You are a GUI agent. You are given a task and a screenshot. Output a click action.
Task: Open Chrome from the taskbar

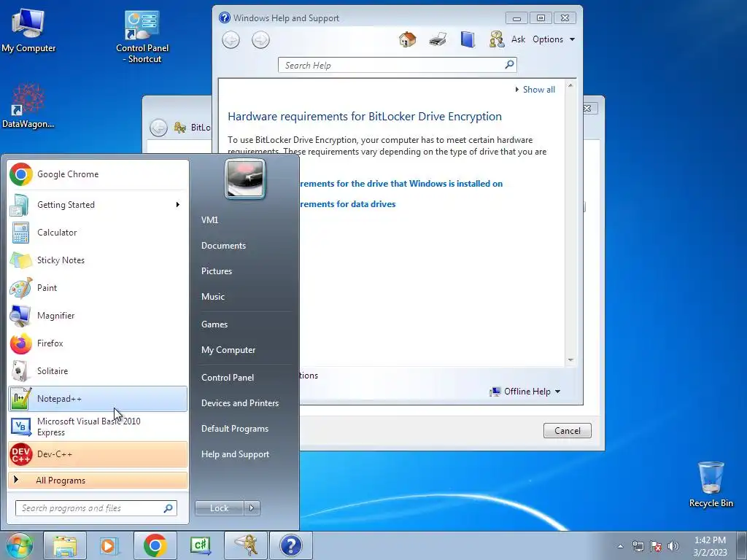(x=155, y=545)
